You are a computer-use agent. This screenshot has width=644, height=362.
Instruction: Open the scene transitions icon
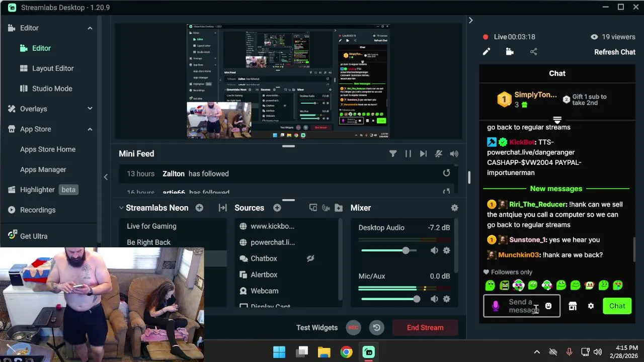pyautogui.click(x=222, y=208)
